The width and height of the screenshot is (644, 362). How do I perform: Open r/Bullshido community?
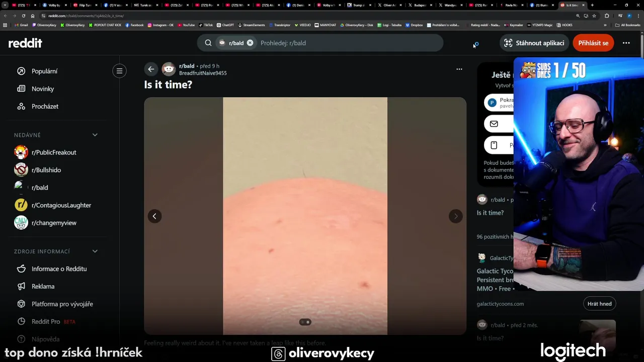(x=46, y=170)
